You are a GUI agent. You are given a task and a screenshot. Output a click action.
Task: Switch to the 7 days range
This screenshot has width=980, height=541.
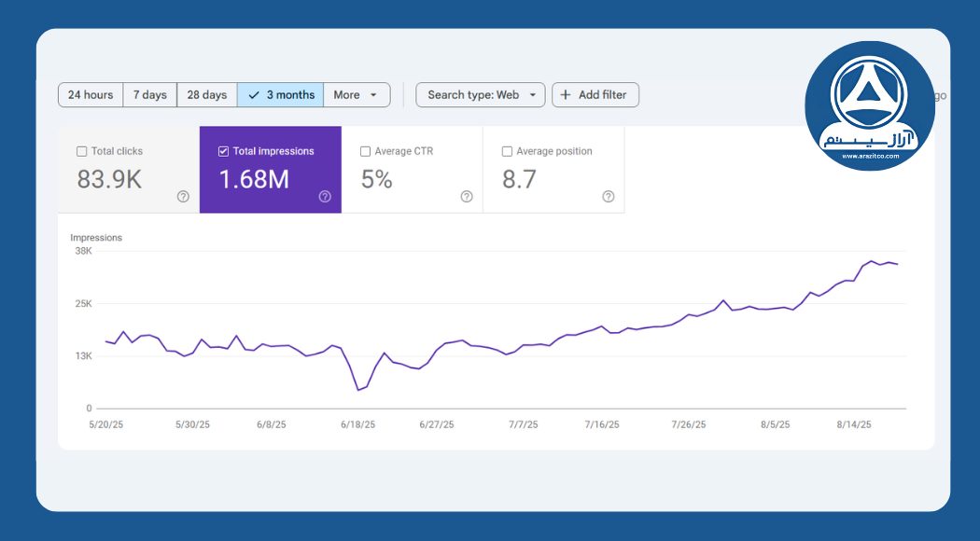click(149, 95)
